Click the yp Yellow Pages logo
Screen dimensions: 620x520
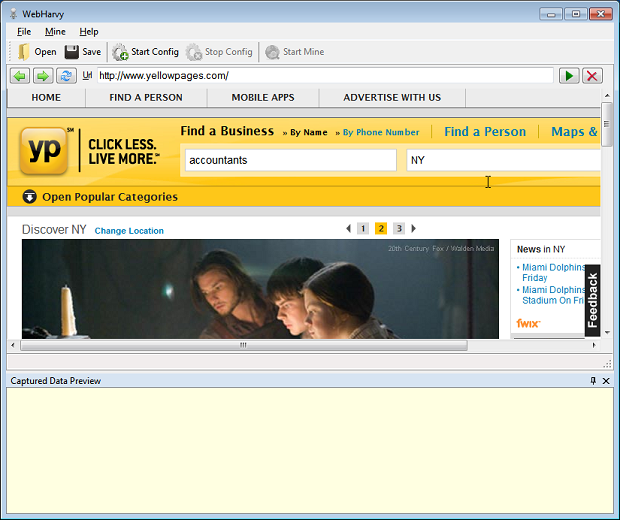[44, 150]
